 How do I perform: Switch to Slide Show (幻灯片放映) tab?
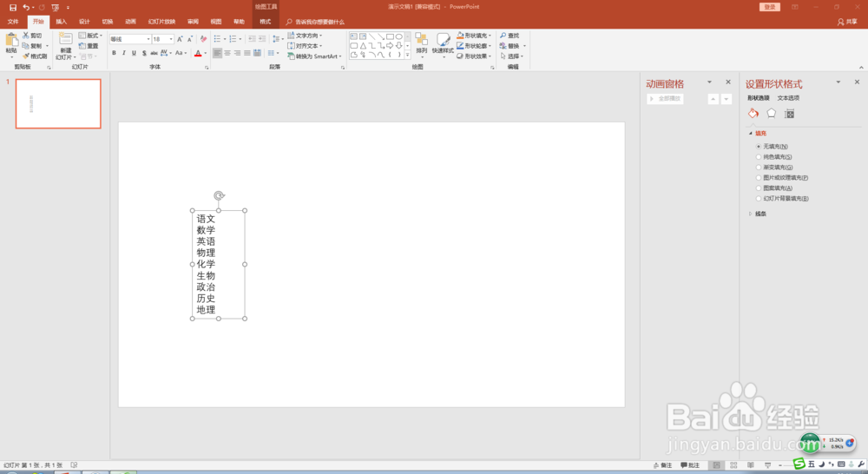tap(161, 22)
